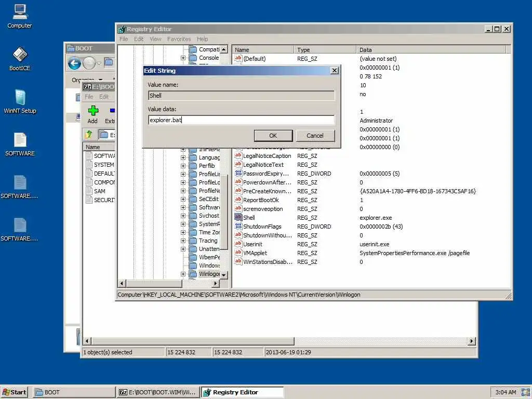Open the Start menu

tap(14, 392)
